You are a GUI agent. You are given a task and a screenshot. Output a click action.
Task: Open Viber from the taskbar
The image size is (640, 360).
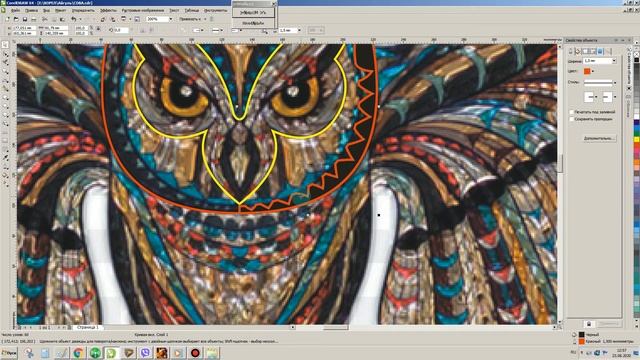click(x=145, y=353)
